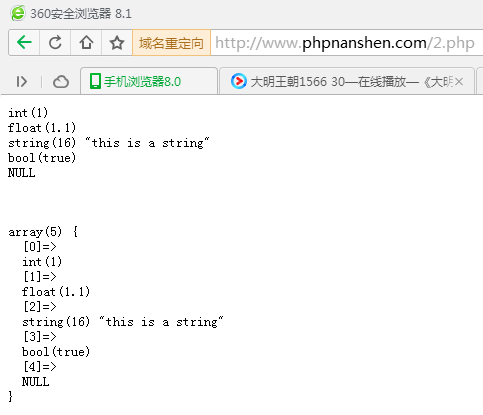Click the red play icon on second tab

[x=239, y=81]
